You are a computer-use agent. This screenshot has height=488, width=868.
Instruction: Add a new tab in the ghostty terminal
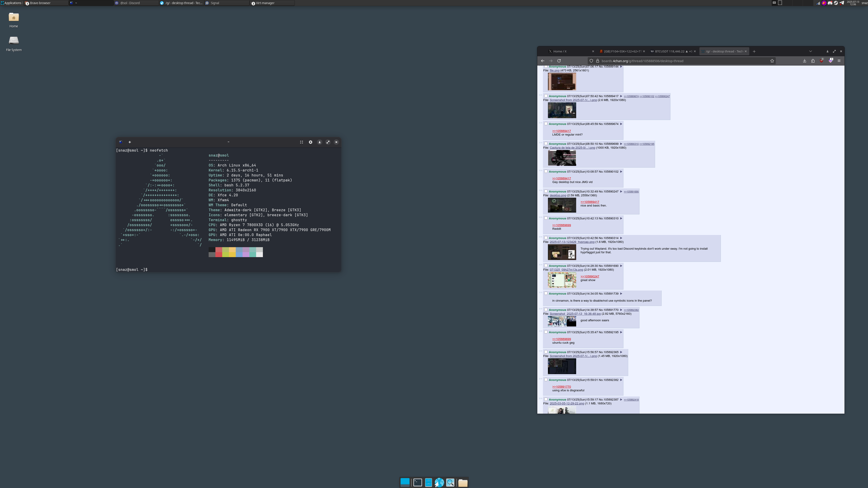point(129,142)
